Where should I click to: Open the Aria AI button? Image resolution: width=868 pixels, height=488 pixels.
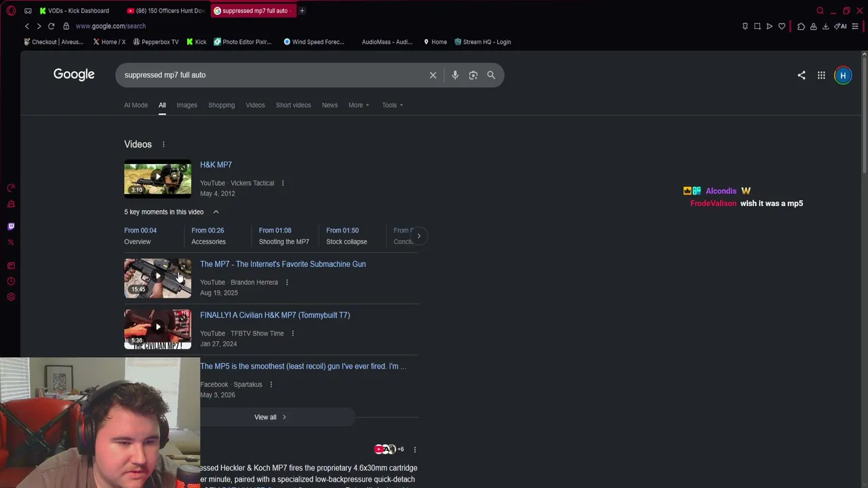tap(841, 26)
